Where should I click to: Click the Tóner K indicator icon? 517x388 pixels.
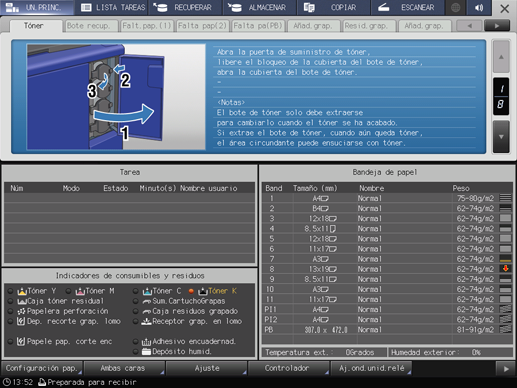(203, 291)
